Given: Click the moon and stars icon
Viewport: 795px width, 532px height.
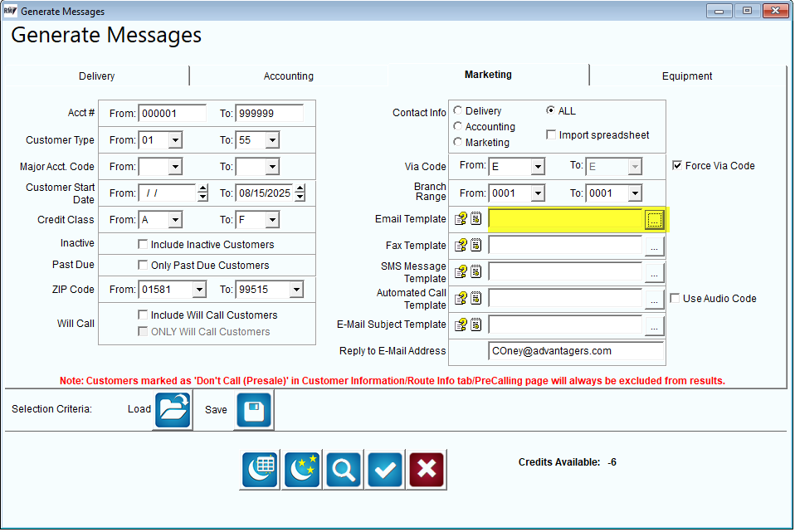Looking at the screenshot, I should (302, 470).
